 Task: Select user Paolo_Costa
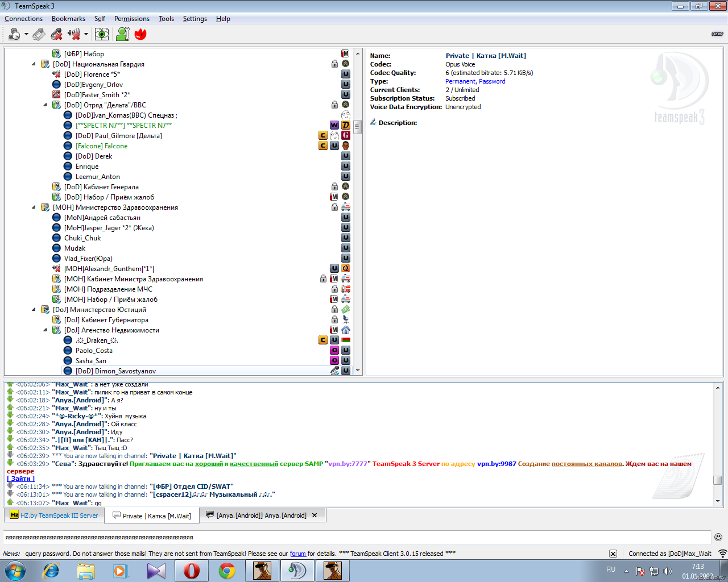(94, 351)
